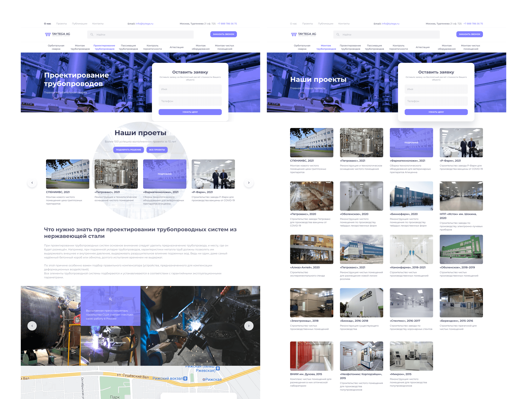Advance the projects carousel to next slide
Viewport: 532px width, 399px height.
pos(249,183)
